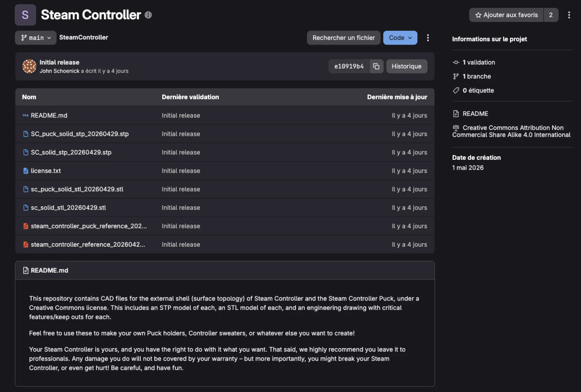Click icon of sc_puck_solid_stl_20260429.stl
Image resolution: width=581 pixels, height=392 pixels.
25,189
